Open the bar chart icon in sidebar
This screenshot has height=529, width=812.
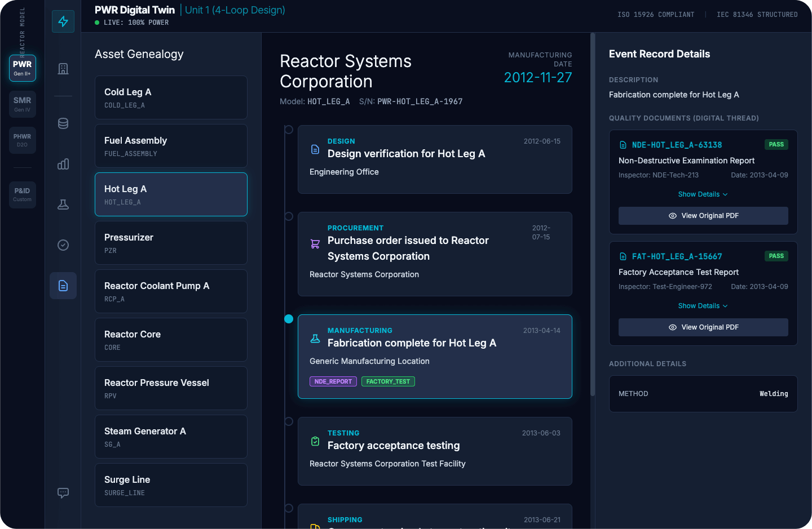tap(63, 164)
